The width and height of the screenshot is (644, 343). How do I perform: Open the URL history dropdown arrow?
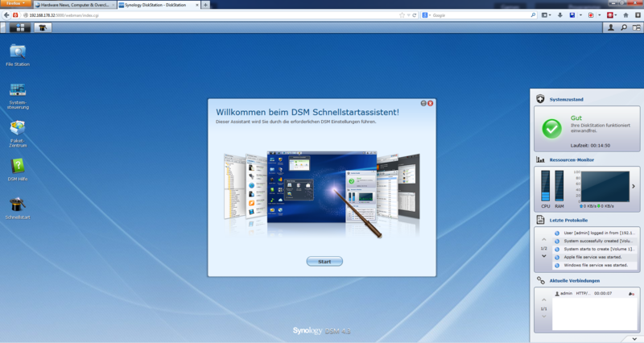[x=409, y=15]
